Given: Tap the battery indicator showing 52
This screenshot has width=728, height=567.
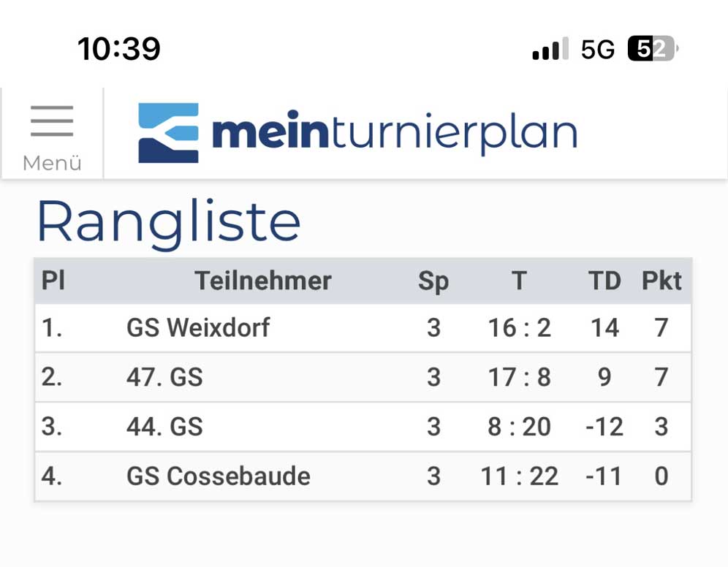Looking at the screenshot, I should coord(653,48).
